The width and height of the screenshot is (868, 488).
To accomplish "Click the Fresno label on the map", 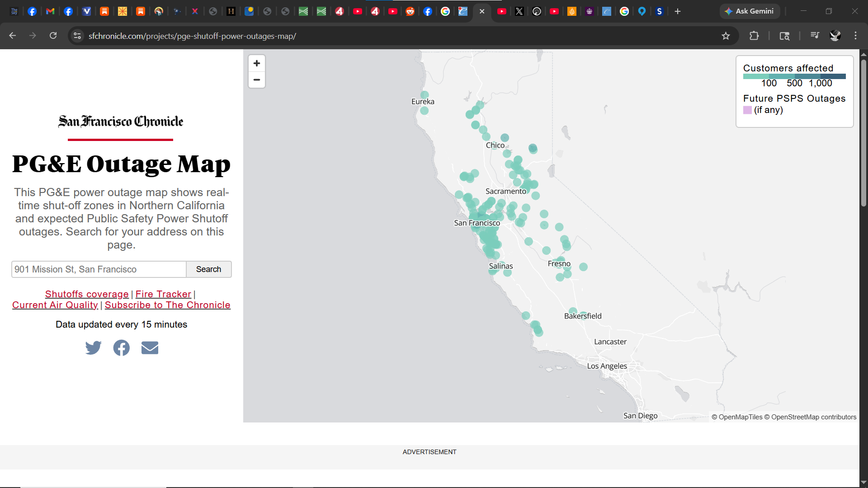I will pos(559,263).
